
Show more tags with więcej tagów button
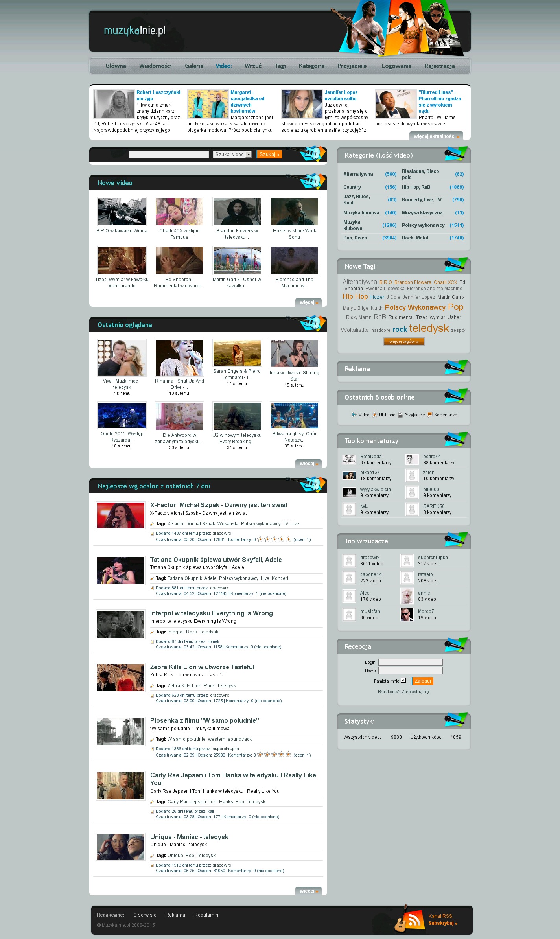point(404,341)
